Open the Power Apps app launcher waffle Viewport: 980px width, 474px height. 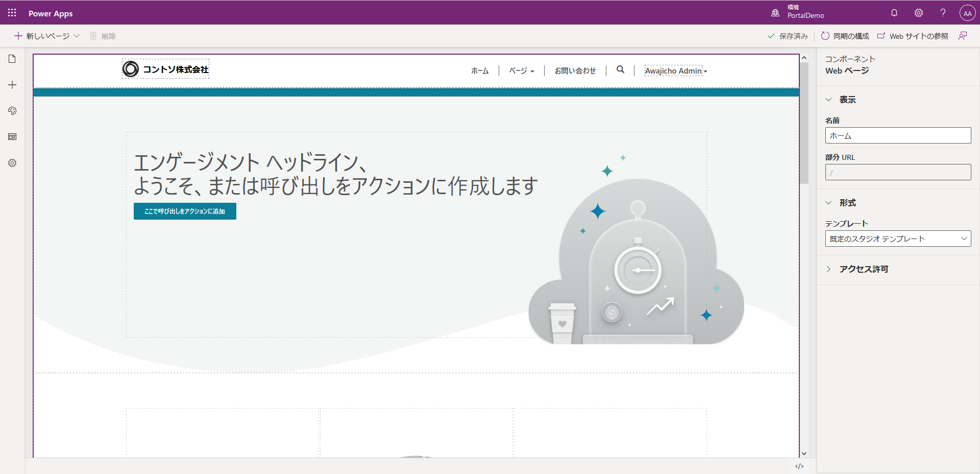12,13
